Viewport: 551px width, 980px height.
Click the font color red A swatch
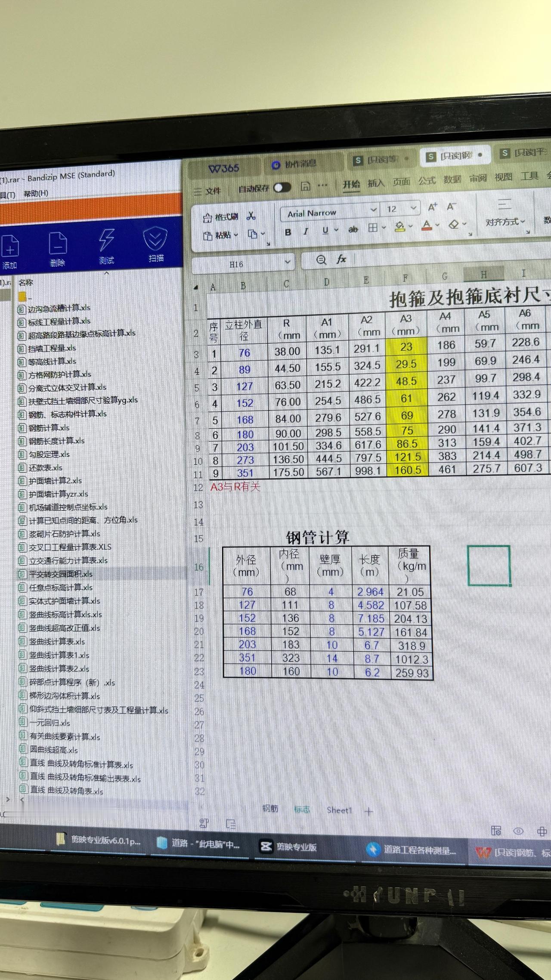click(x=427, y=225)
